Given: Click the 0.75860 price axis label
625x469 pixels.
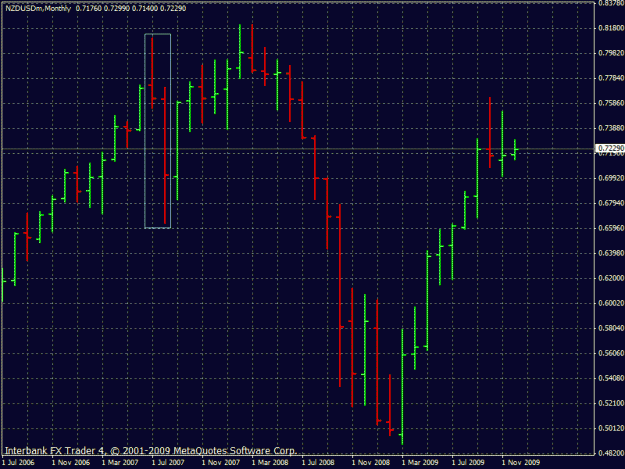Looking at the screenshot, I should [x=611, y=103].
